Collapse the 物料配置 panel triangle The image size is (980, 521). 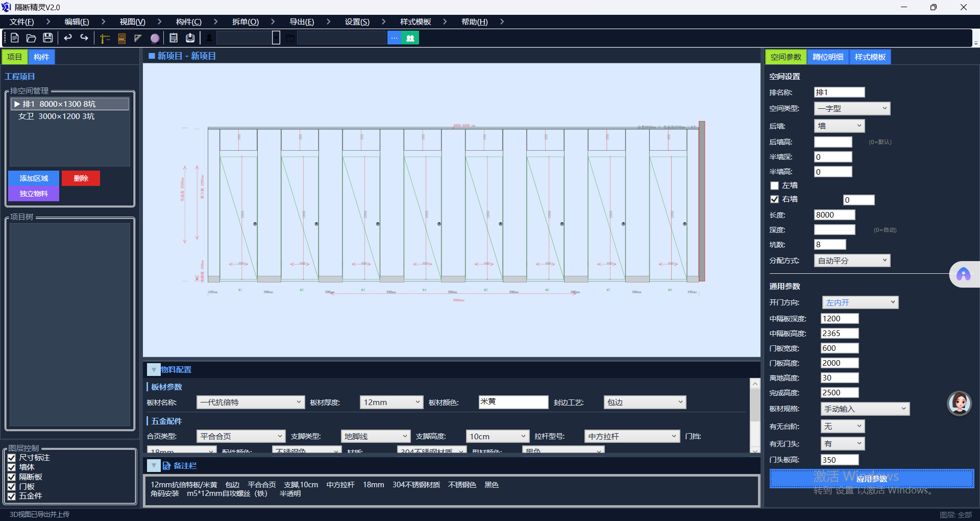tap(154, 369)
